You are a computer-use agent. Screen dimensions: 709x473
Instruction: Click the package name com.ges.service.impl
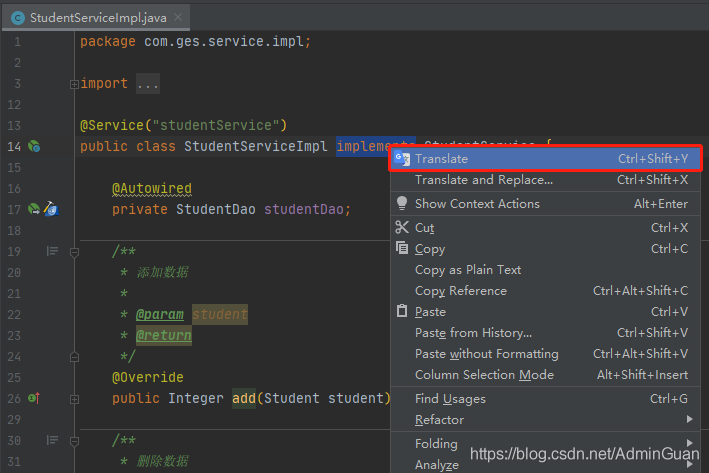[x=224, y=42]
